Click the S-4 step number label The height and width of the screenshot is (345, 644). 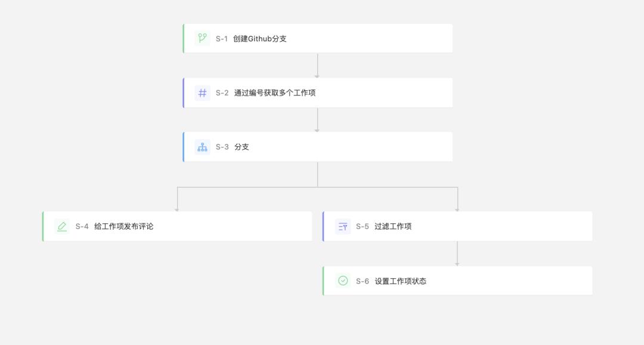[82, 226]
